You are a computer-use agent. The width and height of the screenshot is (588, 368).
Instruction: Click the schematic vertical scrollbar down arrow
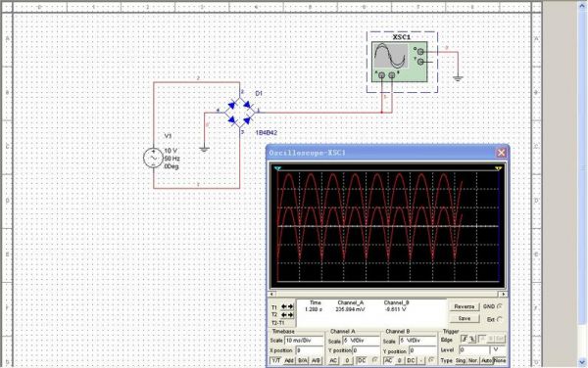582,362
